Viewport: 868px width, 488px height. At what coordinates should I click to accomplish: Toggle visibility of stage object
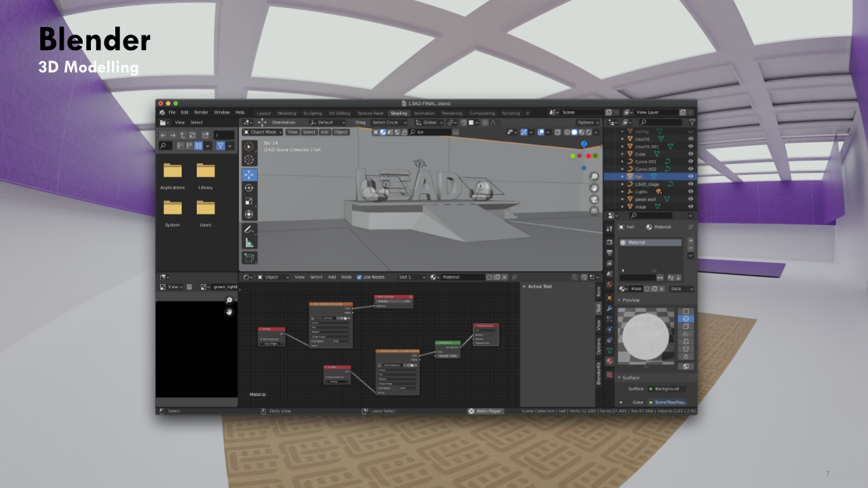(x=690, y=206)
